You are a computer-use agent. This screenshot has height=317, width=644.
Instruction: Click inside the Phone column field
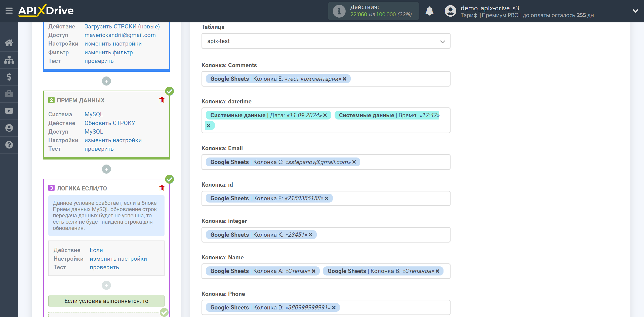pyautogui.click(x=326, y=307)
